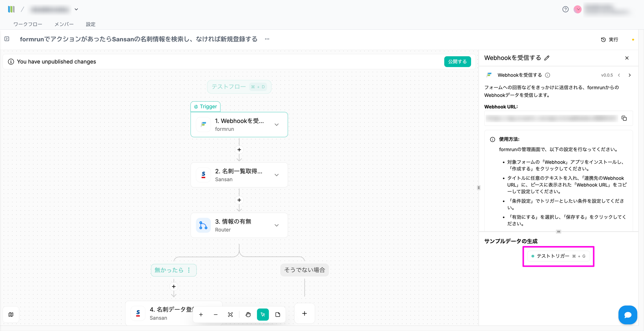Select the hand pan tool
Image resolution: width=644 pixels, height=331 pixels.
[x=248, y=315]
